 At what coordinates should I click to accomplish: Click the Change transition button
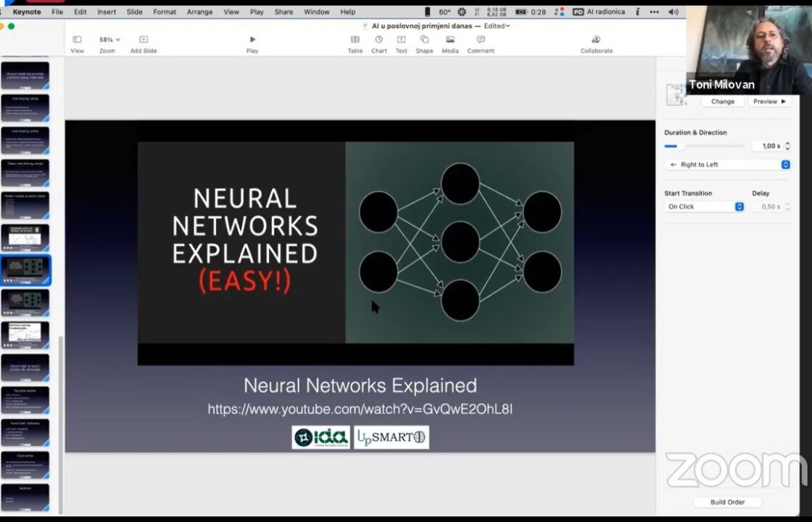click(x=722, y=101)
